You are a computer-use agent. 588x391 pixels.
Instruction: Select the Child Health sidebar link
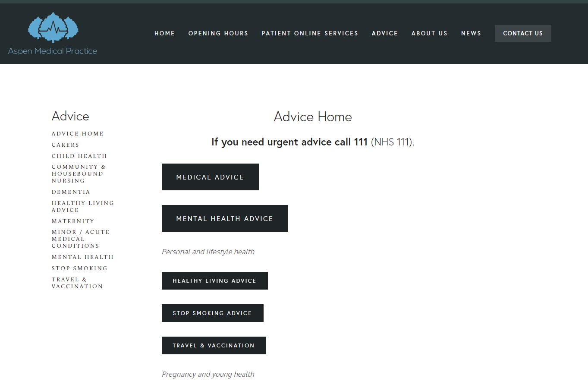click(x=79, y=156)
